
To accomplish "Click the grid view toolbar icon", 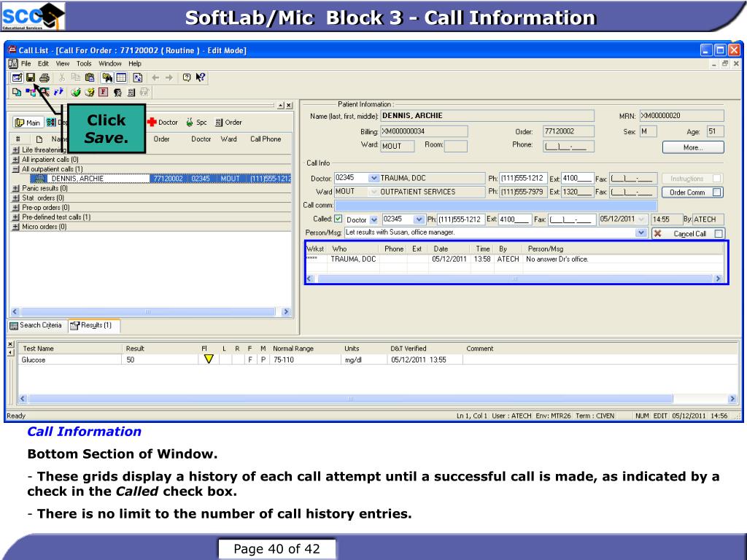I will click(x=121, y=77).
